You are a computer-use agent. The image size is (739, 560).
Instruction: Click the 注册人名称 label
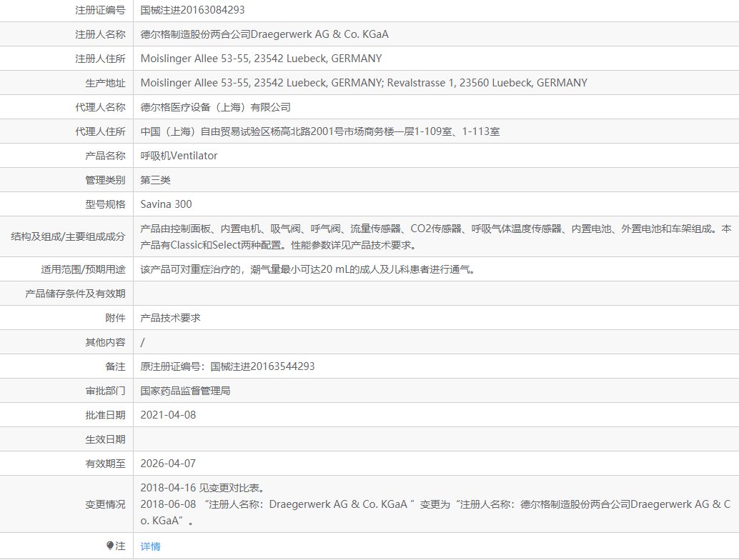(100, 34)
